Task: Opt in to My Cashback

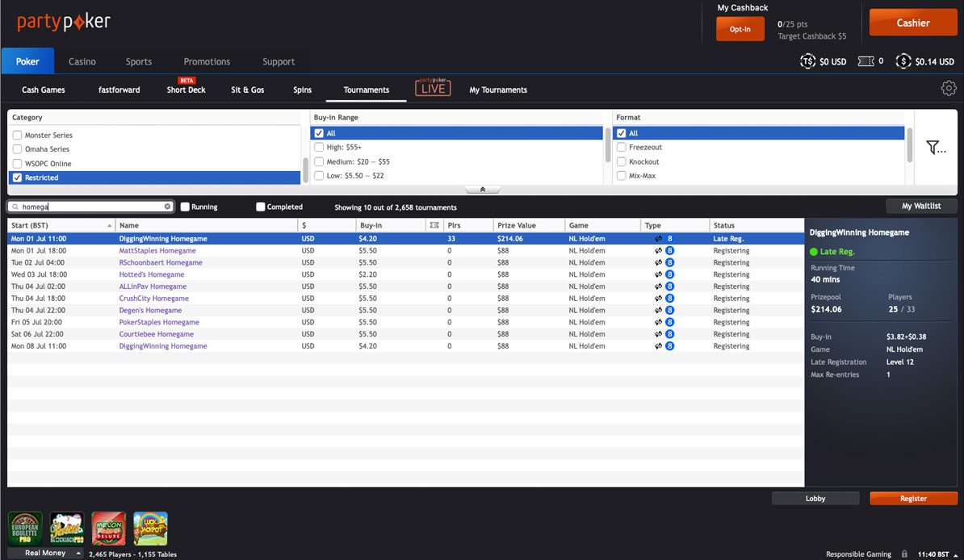Action: click(x=740, y=29)
